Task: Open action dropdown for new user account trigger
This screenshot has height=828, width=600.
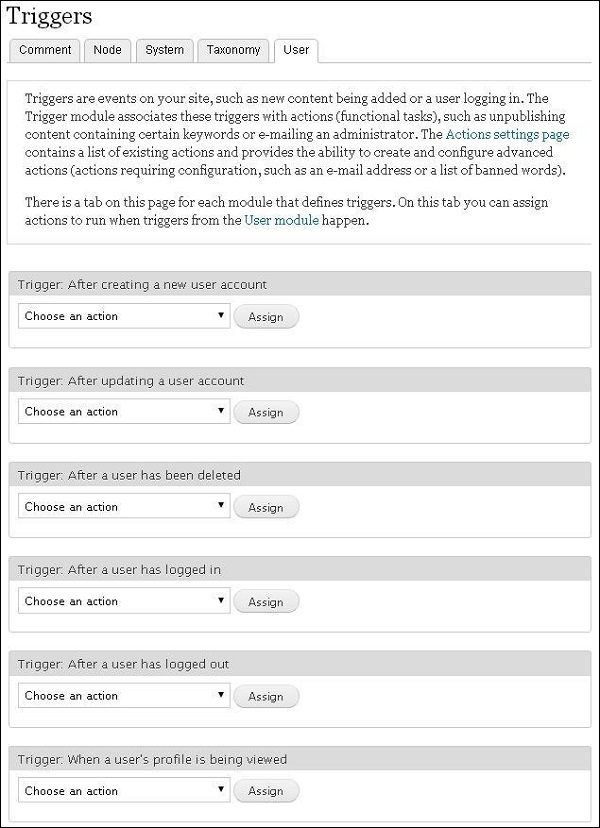Action: pos(122,316)
